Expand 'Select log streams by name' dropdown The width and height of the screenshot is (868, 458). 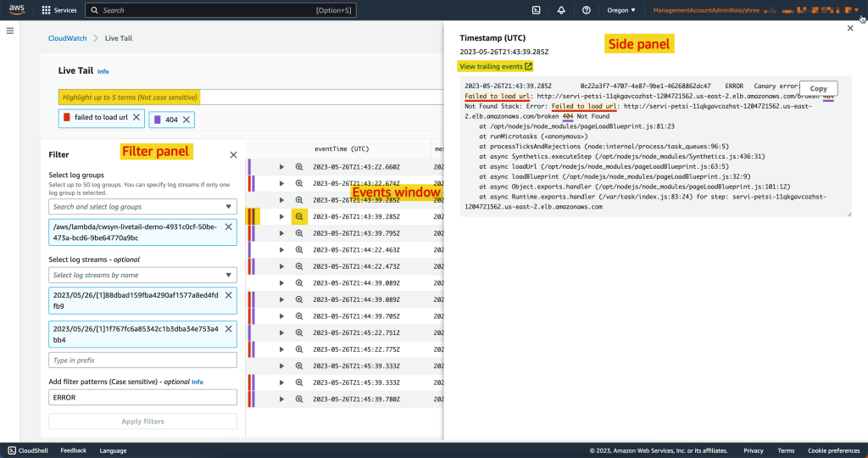coord(142,275)
